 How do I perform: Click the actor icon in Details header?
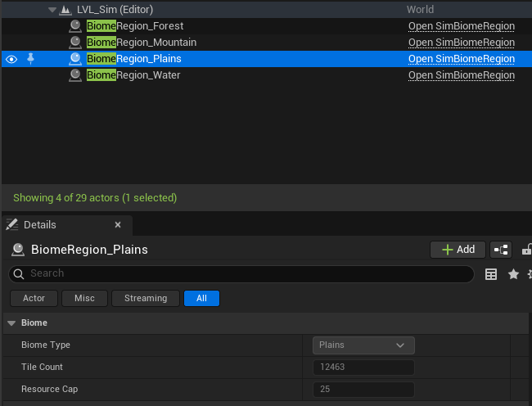tap(18, 250)
